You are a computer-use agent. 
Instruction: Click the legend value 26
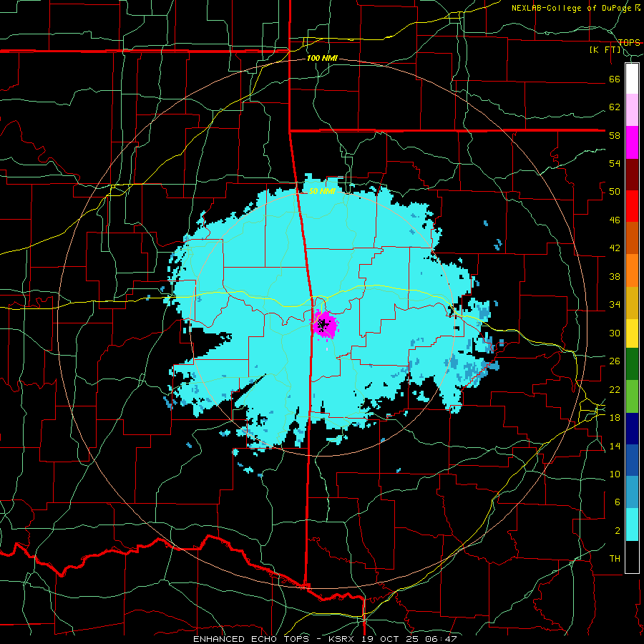click(x=615, y=361)
